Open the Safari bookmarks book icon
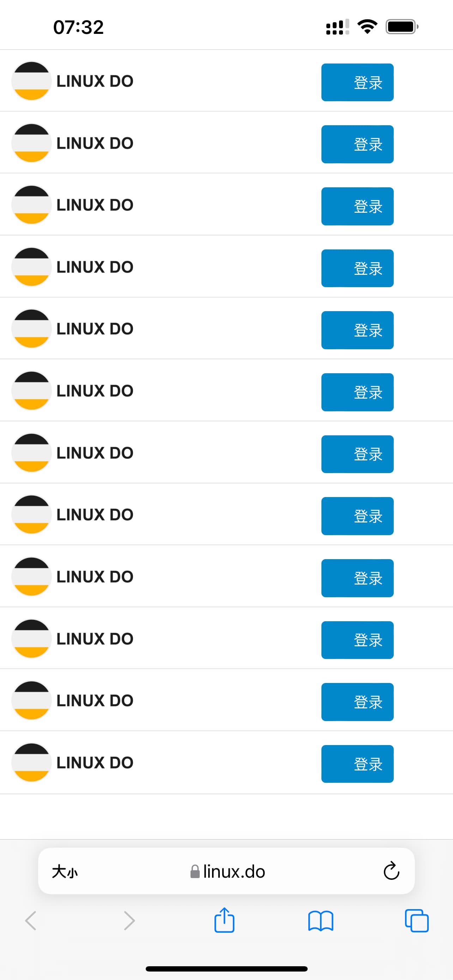The width and height of the screenshot is (453, 980). tap(321, 921)
